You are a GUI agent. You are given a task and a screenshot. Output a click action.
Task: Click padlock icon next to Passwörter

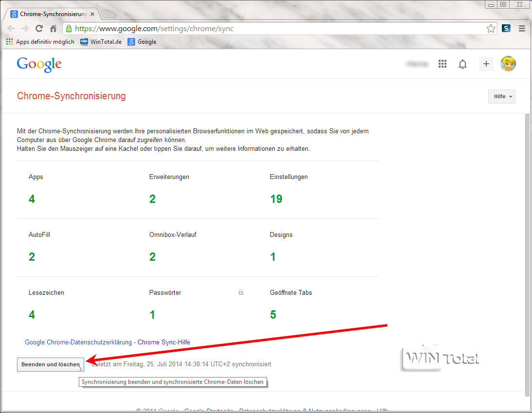(241, 292)
